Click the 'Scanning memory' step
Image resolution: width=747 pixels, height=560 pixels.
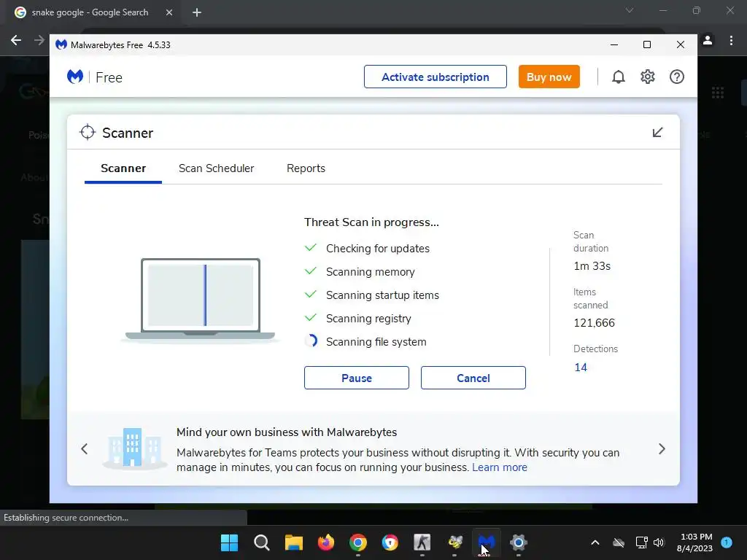[370, 272]
